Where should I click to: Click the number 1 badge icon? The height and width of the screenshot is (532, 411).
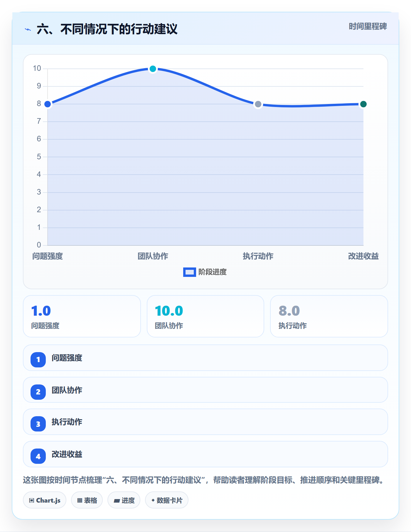(x=38, y=359)
